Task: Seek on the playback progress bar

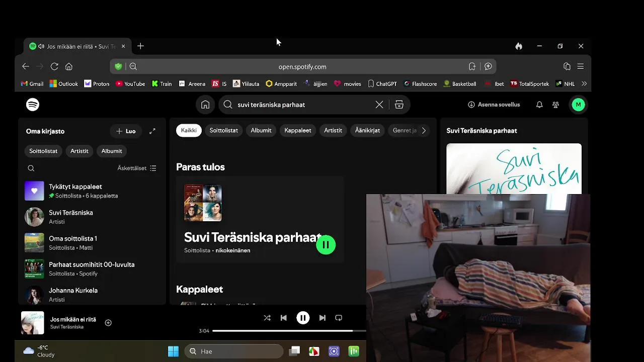Action: tap(289, 331)
